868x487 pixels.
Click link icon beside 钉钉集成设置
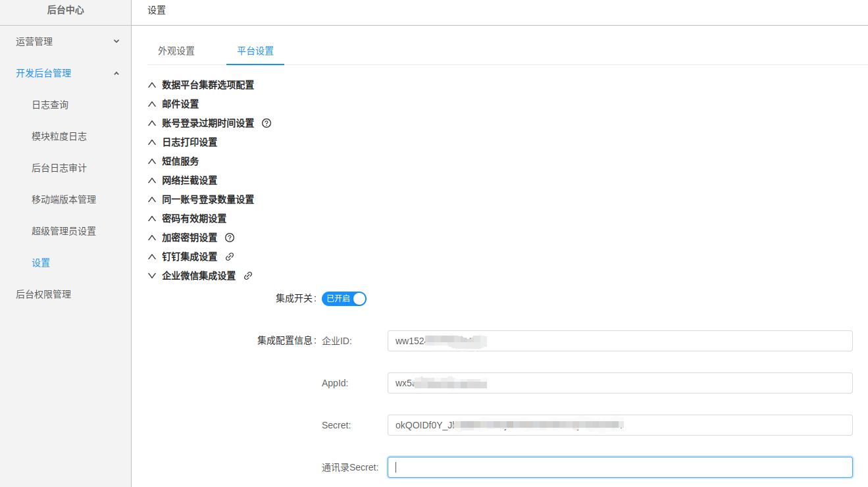pos(230,257)
